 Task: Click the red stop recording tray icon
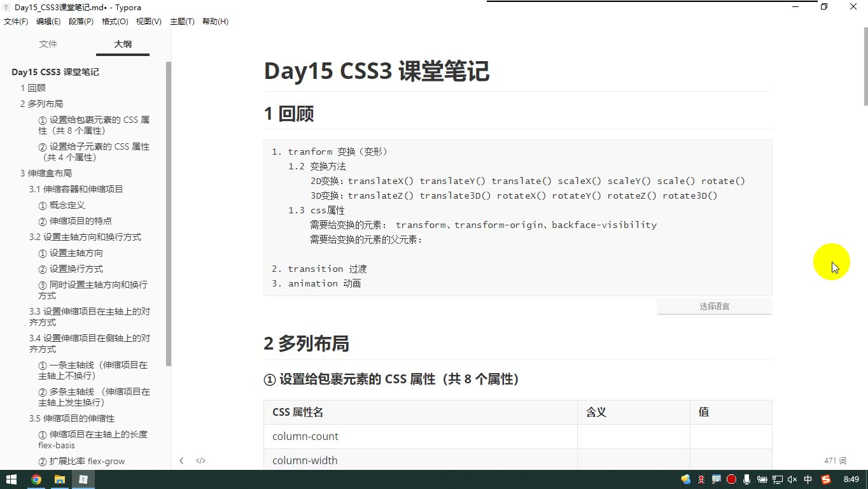point(731,479)
